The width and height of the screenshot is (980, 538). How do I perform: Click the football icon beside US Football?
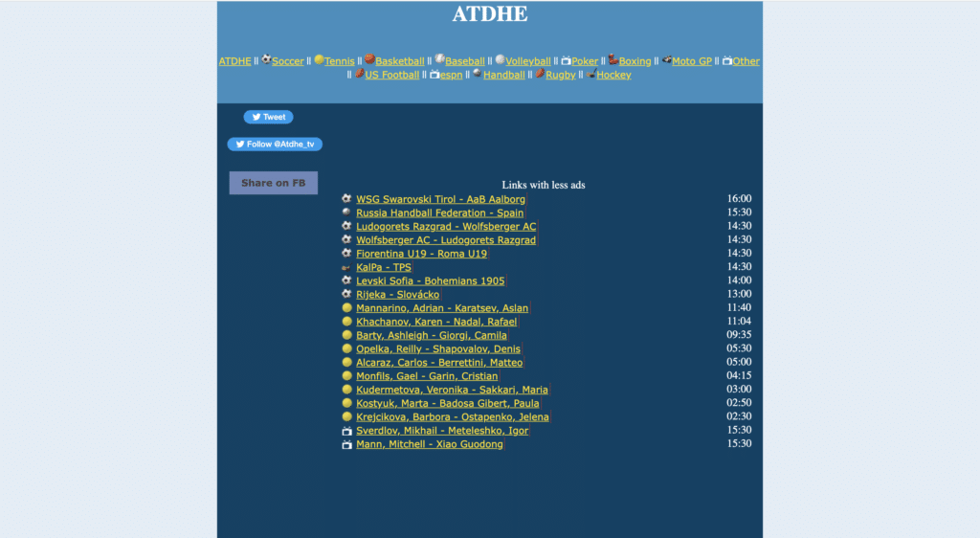click(x=360, y=73)
